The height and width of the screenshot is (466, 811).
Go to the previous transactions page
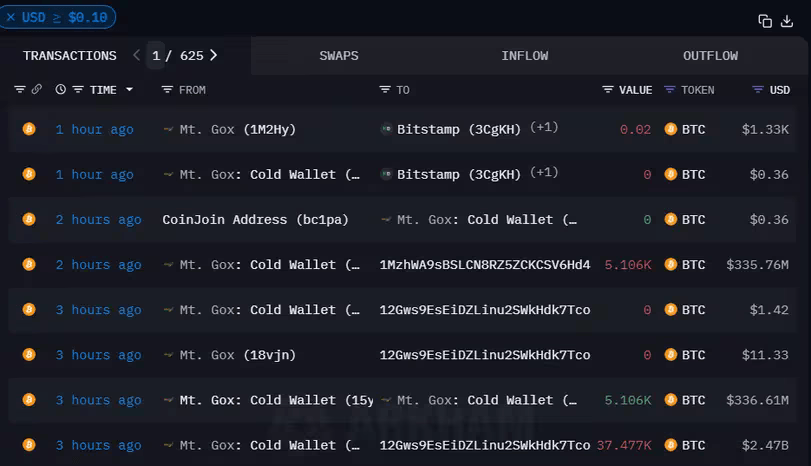(137, 56)
